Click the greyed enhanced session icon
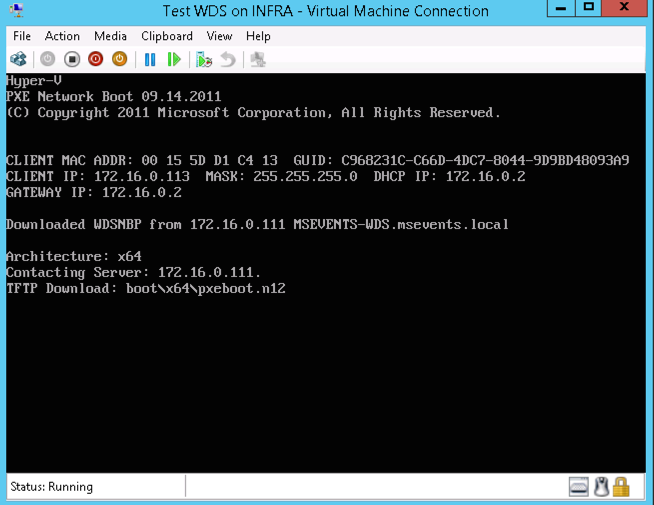Image resolution: width=654 pixels, height=505 pixels. pos(258,59)
